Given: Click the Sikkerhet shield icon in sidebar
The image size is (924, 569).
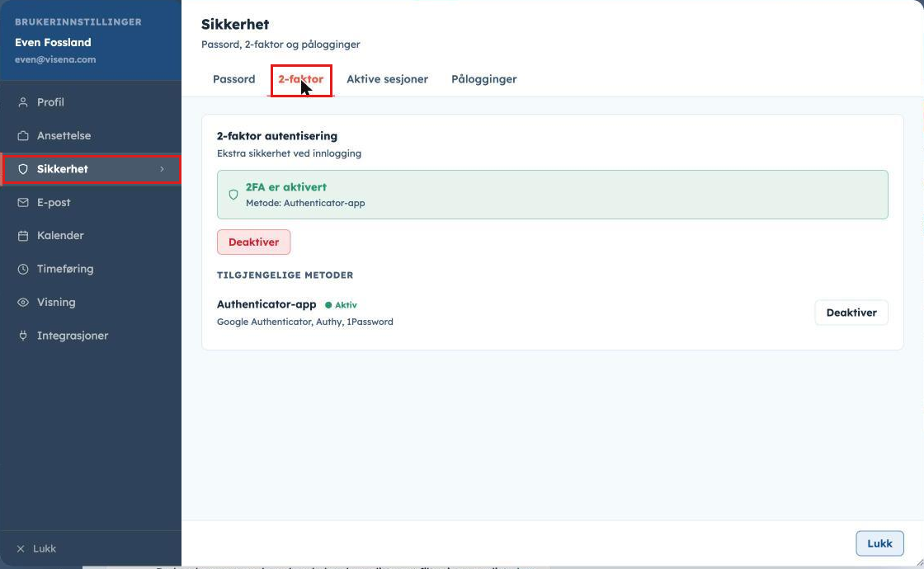Looking at the screenshot, I should (x=23, y=169).
